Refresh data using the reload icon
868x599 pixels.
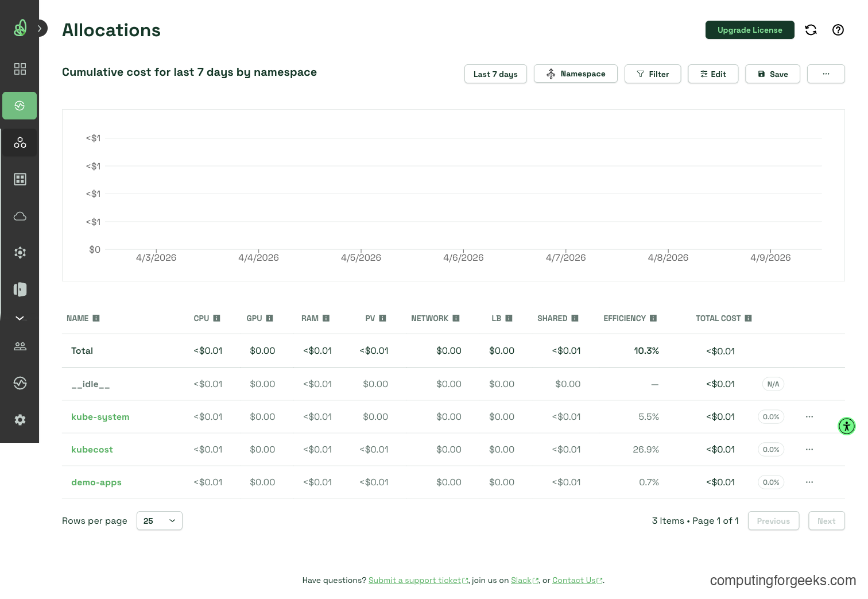tap(811, 30)
